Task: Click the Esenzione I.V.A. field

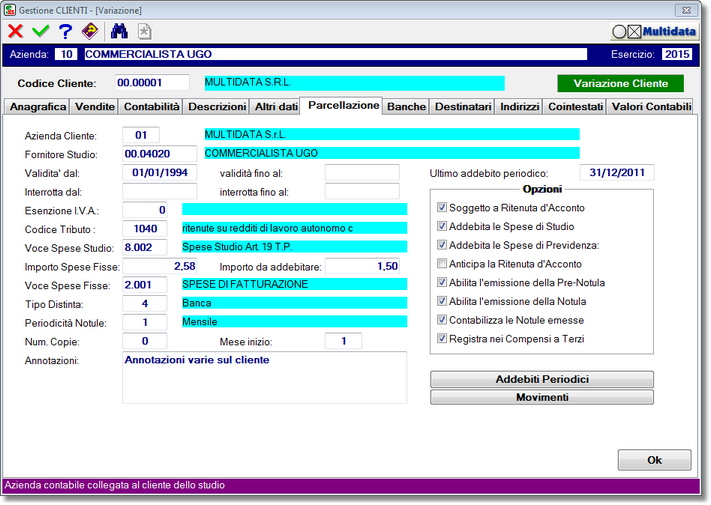Action: (x=145, y=210)
